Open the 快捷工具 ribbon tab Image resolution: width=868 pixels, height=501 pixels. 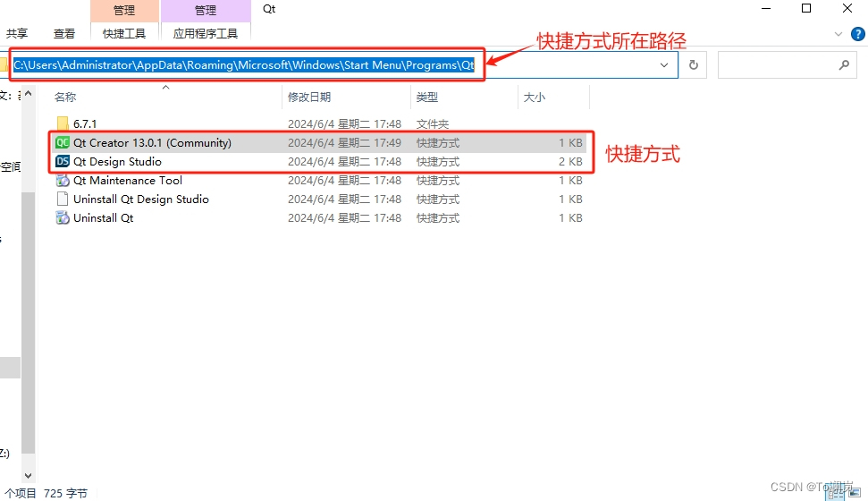[124, 34]
